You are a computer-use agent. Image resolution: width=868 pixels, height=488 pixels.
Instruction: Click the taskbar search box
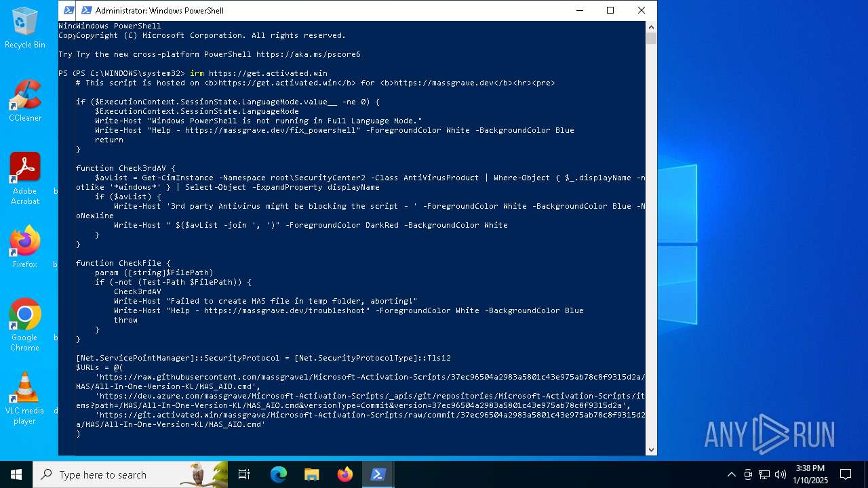pyautogui.click(x=130, y=474)
